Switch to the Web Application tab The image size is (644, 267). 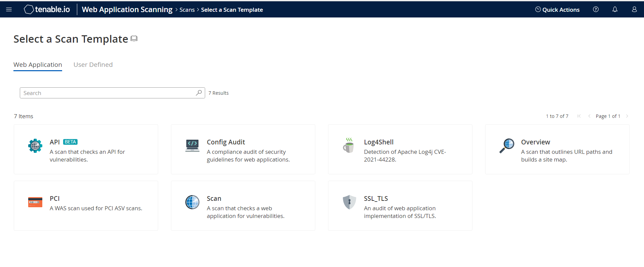[x=38, y=64]
